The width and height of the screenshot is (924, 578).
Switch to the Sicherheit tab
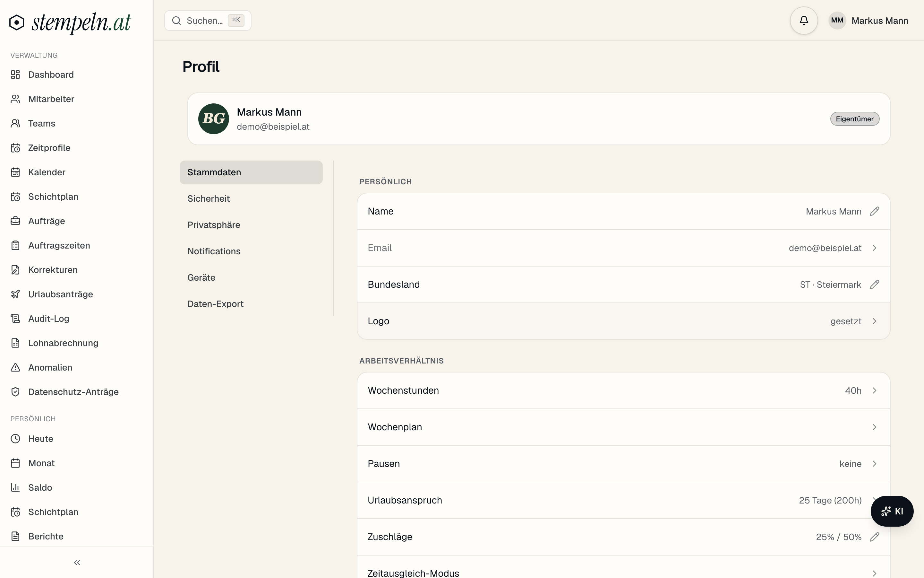click(x=251, y=199)
